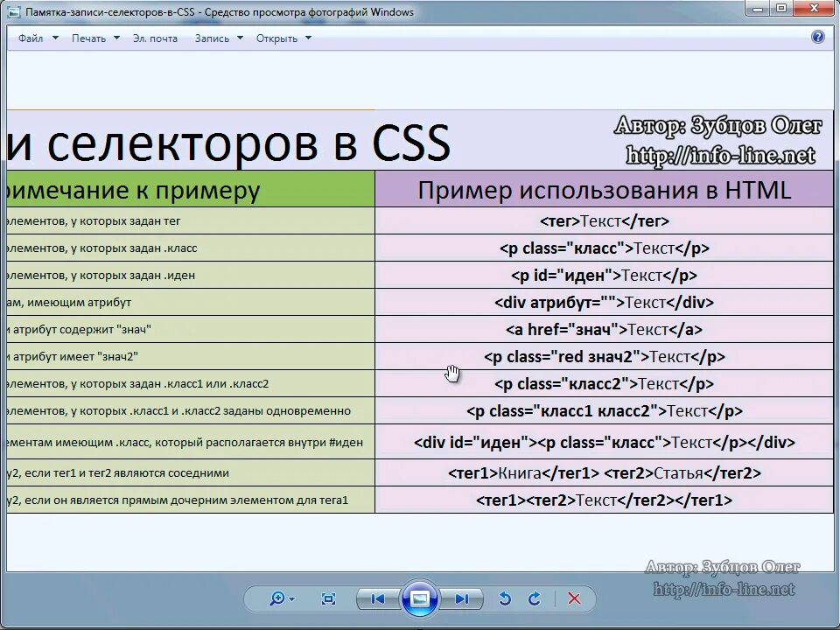Viewport: 840px width, 630px height.
Task: Expand the arrow next to Запись
Action: 240,38
